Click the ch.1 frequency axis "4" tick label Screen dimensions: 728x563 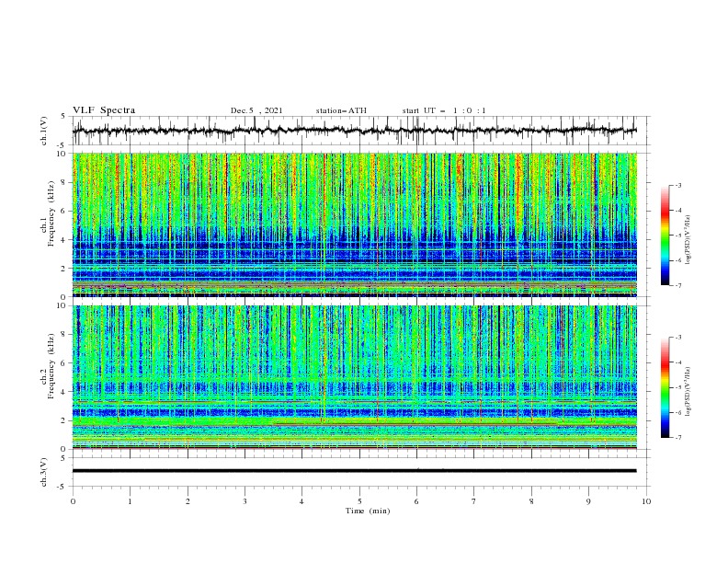pos(65,240)
